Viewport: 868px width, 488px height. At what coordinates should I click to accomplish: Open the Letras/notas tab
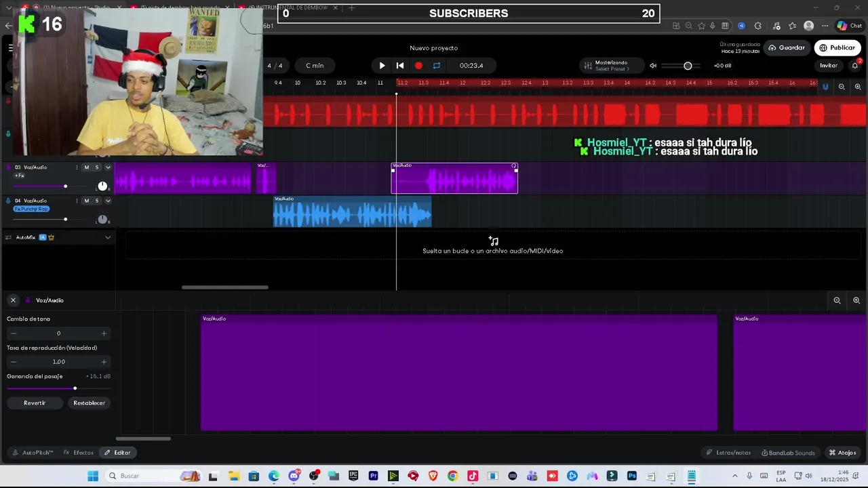(x=728, y=453)
